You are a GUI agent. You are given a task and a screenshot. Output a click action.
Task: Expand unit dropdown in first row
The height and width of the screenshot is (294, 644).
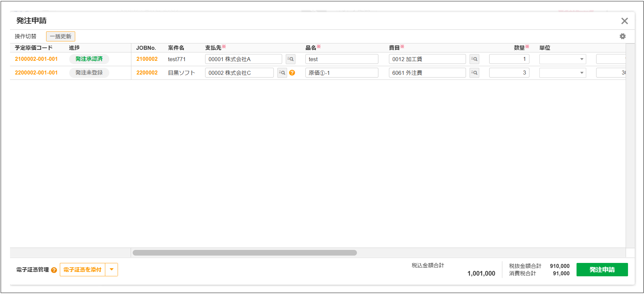[582, 59]
